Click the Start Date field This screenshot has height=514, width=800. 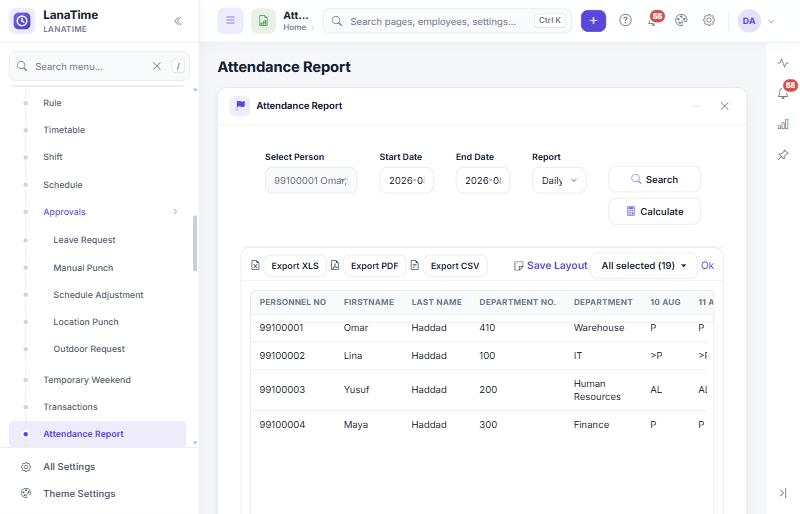pyautogui.click(x=407, y=180)
